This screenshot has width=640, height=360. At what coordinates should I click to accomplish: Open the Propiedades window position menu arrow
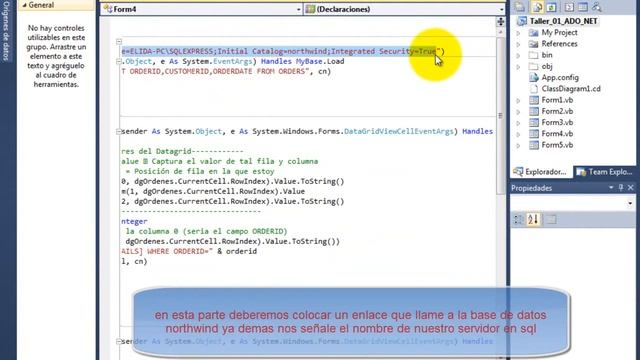pos(611,188)
